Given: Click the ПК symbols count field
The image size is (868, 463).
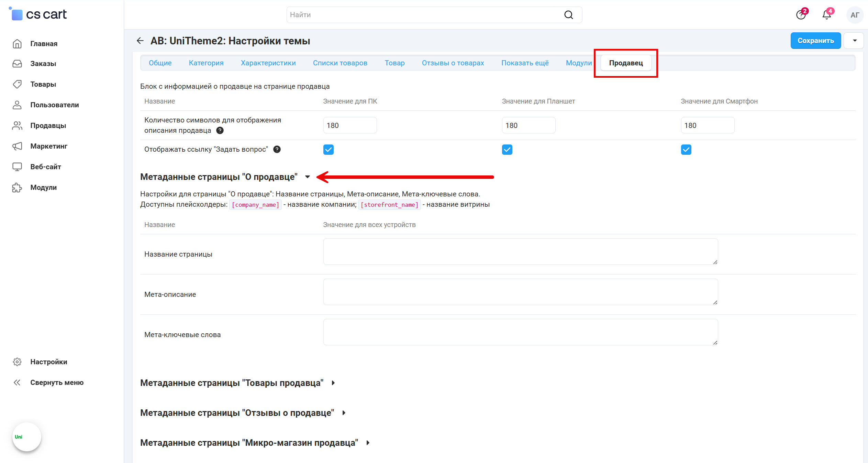Looking at the screenshot, I should (x=350, y=125).
